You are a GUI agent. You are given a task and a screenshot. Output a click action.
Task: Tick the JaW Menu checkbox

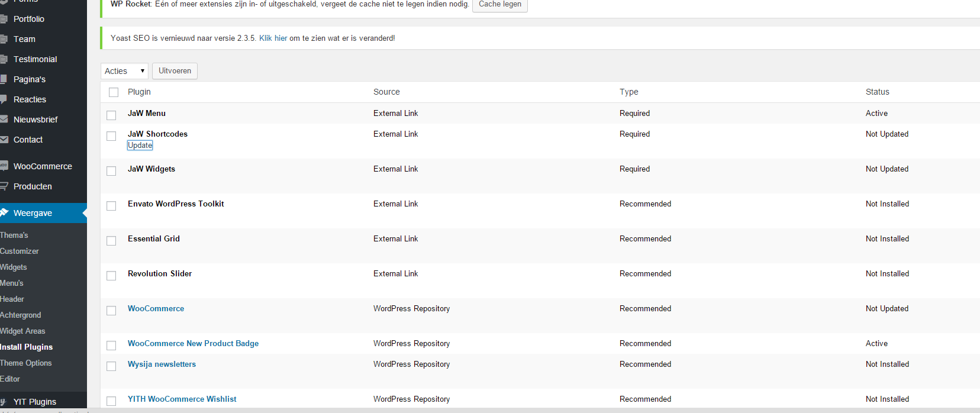(111, 115)
